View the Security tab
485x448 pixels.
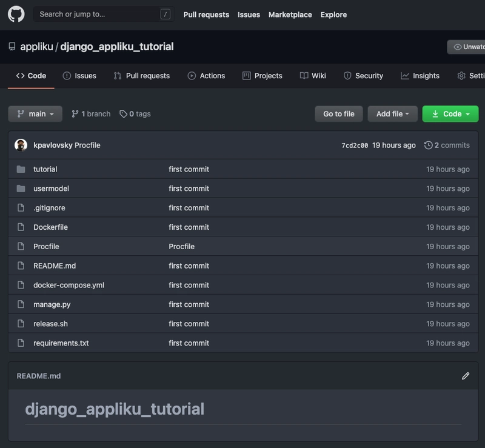(x=363, y=76)
